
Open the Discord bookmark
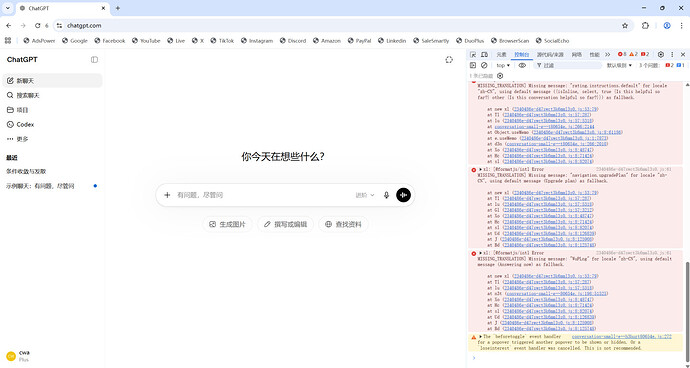(293, 40)
